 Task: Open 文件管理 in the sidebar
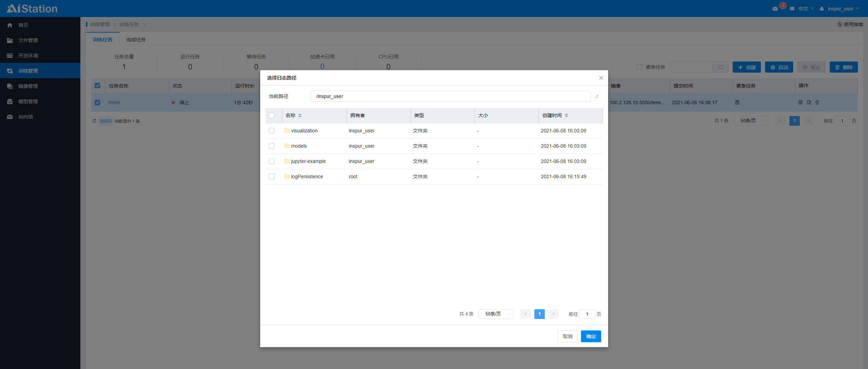(28, 40)
